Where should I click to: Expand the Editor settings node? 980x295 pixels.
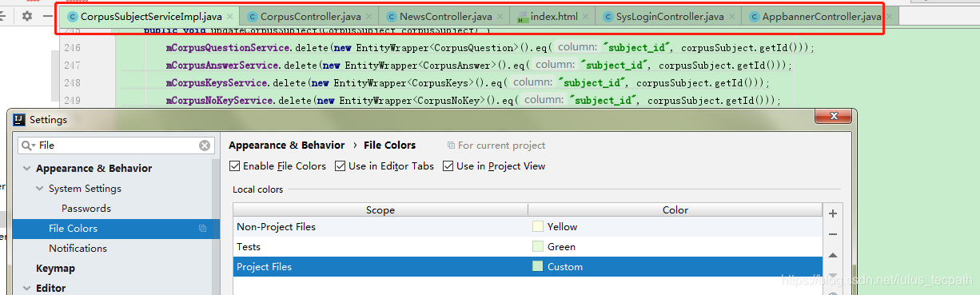tap(26, 289)
